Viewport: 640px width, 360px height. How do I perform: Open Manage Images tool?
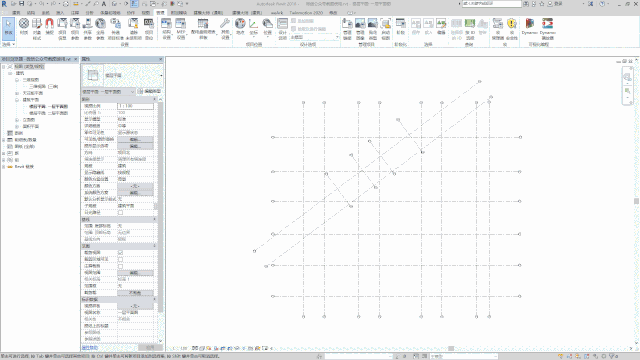360,29
